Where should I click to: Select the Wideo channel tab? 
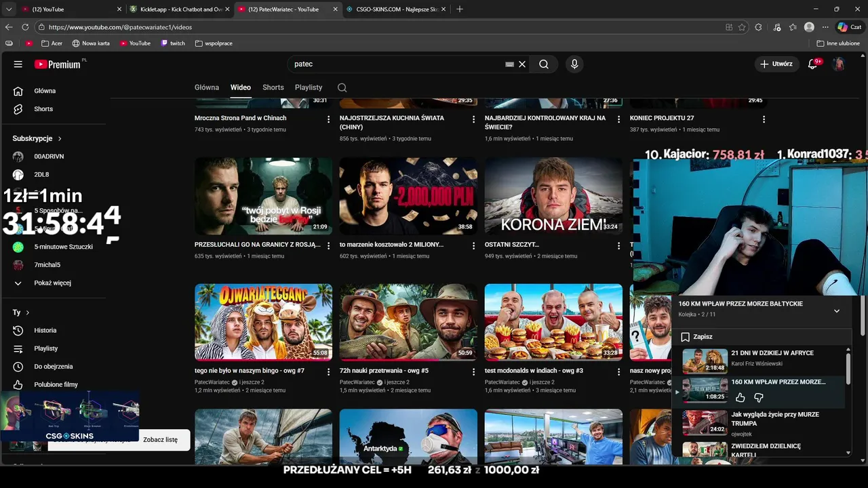[x=241, y=87]
